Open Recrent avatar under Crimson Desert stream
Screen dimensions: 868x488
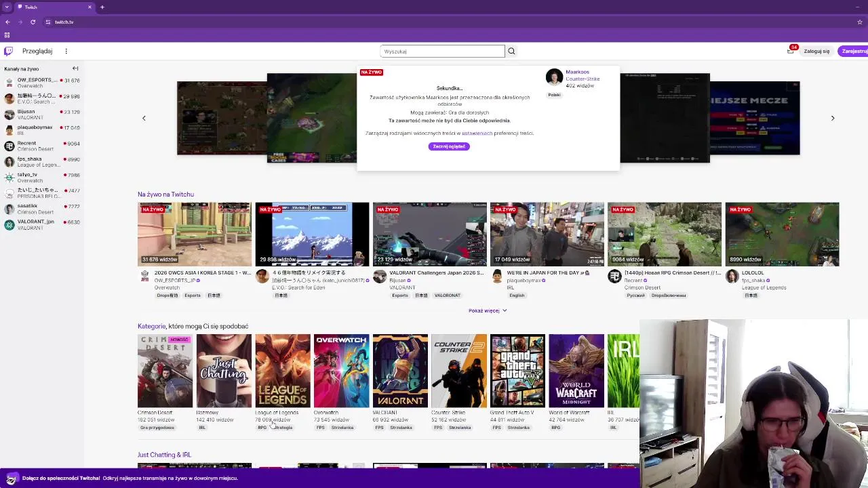coord(614,276)
